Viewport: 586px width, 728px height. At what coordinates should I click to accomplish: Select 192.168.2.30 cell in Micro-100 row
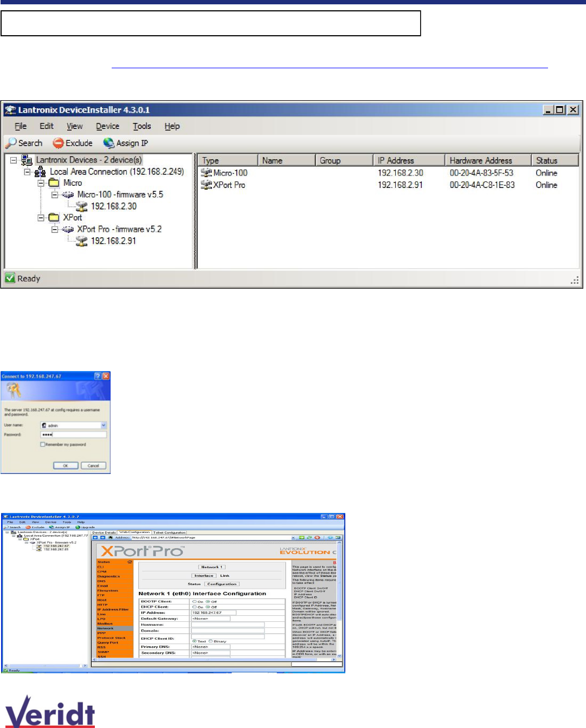(401, 173)
